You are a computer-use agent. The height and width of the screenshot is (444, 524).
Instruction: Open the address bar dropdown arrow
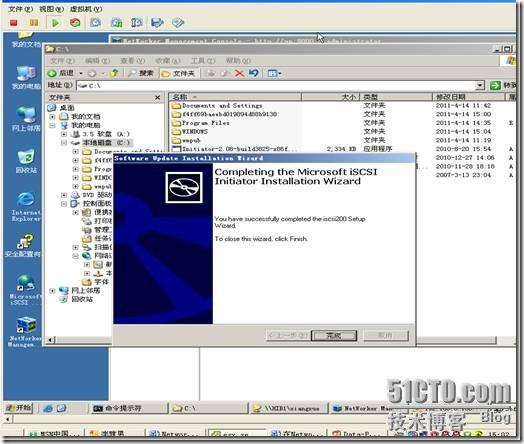click(480, 86)
